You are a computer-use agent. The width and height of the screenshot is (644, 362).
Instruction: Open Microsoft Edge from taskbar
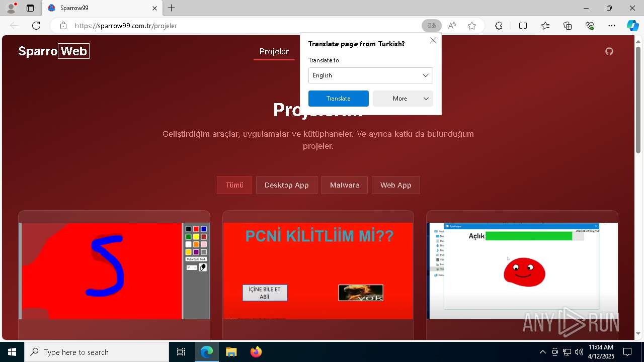coord(207,352)
